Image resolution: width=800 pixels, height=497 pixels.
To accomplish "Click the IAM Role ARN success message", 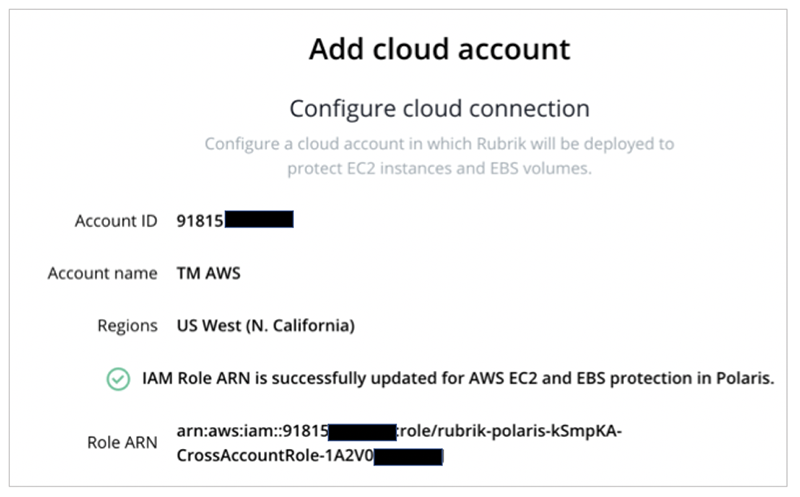I will click(x=458, y=378).
